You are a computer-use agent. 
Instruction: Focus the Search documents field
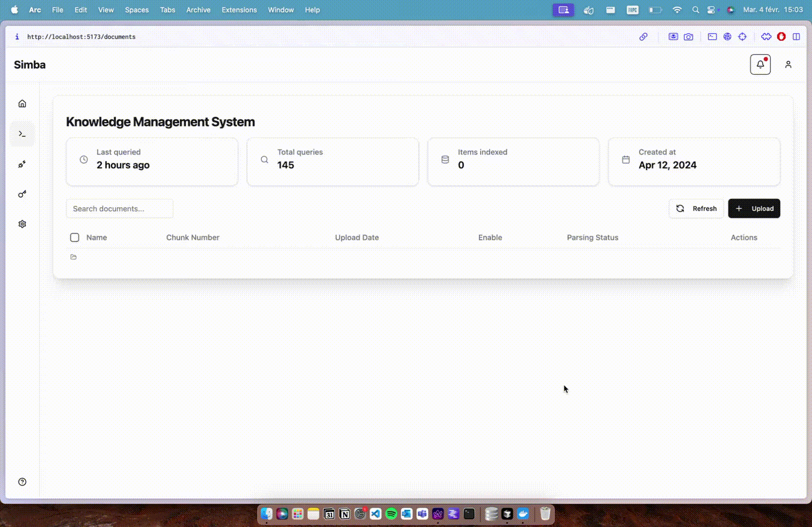click(120, 209)
